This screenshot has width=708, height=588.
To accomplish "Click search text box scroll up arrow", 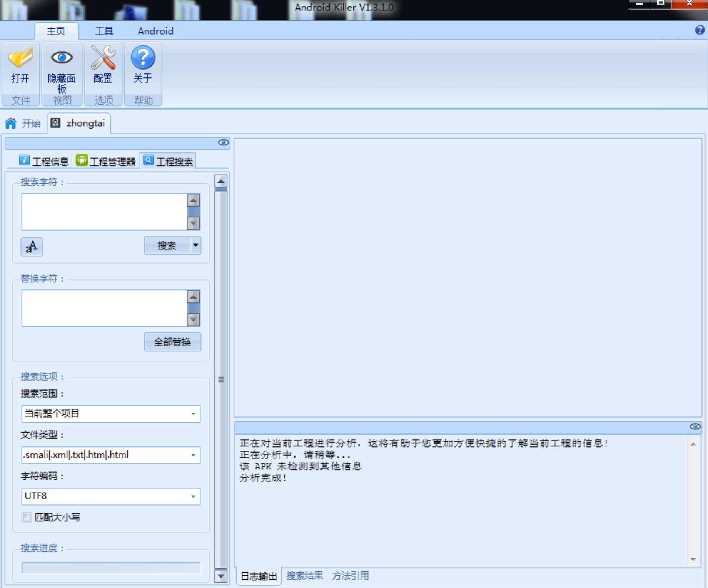I will point(194,200).
